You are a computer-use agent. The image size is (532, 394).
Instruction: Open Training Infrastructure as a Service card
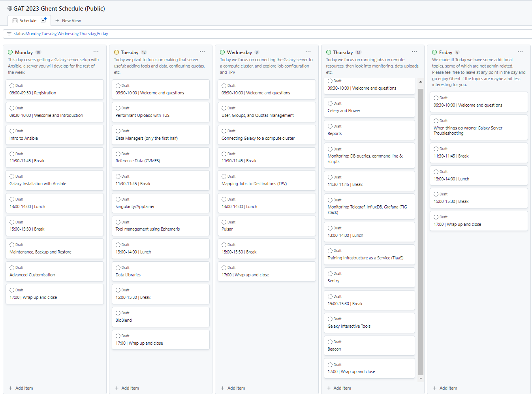pos(369,255)
